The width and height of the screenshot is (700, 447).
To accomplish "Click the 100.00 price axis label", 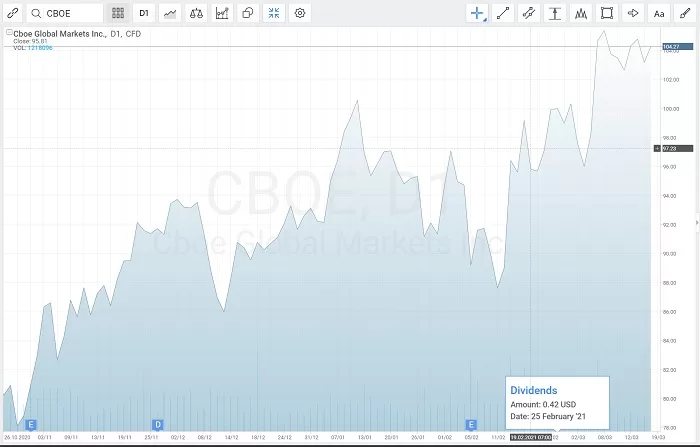I will [x=671, y=109].
